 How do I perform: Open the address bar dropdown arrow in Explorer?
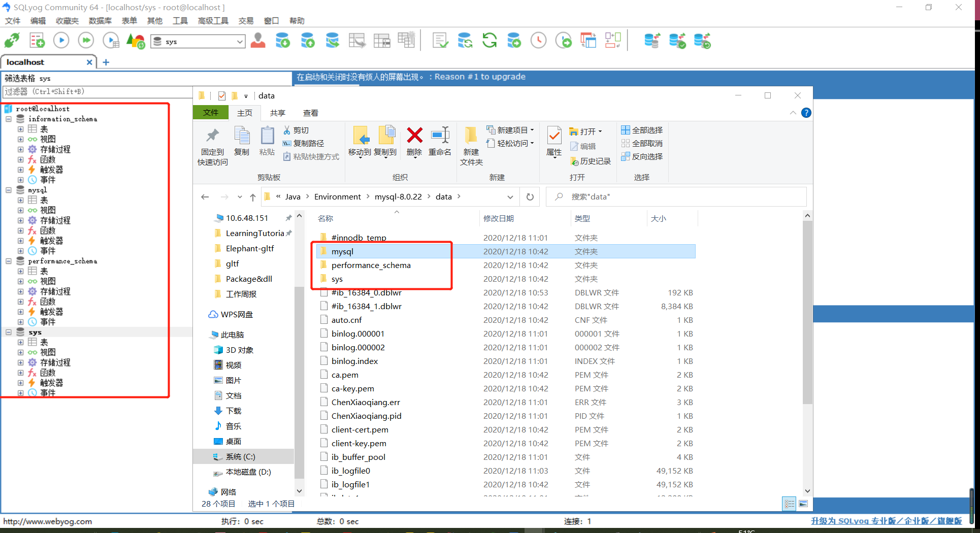[510, 196]
